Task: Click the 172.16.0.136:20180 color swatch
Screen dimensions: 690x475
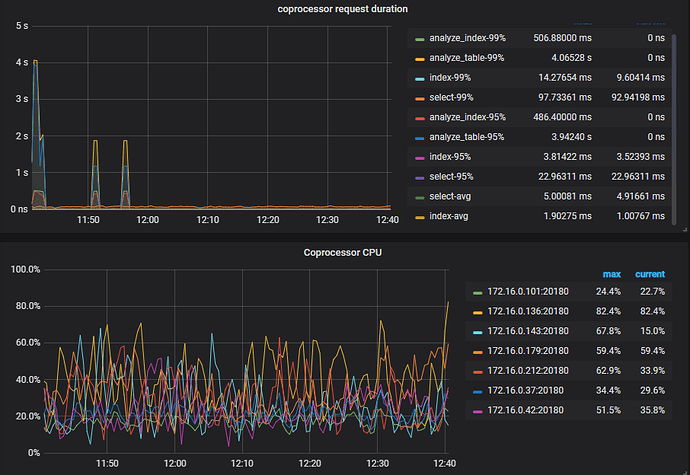Action: 477,312
